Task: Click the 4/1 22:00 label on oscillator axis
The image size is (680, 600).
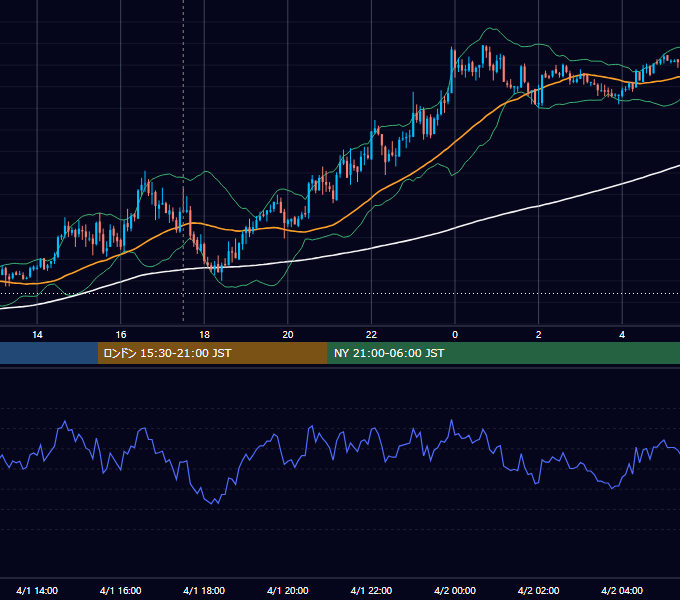Action: 371,590
